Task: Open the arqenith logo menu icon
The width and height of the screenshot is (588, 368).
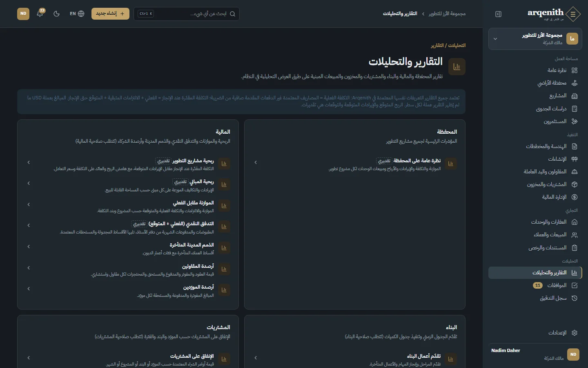Action: pos(573,14)
